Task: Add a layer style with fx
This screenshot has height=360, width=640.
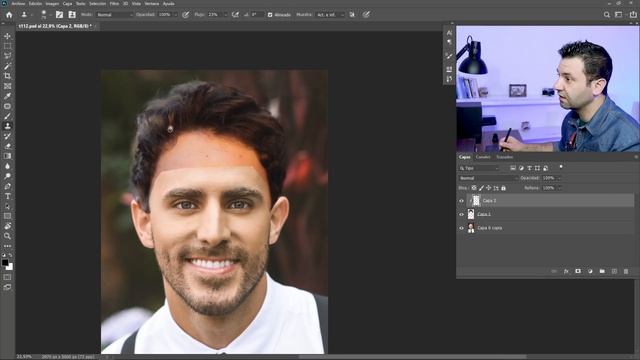Action: (566, 271)
